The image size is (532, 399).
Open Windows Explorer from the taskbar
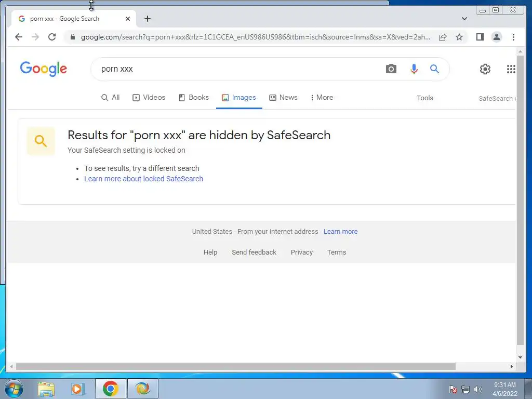click(x=46, y=389)
